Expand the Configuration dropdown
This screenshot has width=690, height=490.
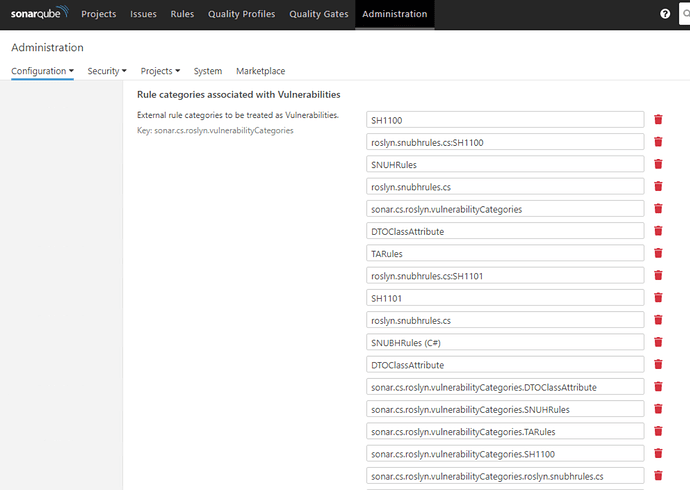tap(42, 71)
